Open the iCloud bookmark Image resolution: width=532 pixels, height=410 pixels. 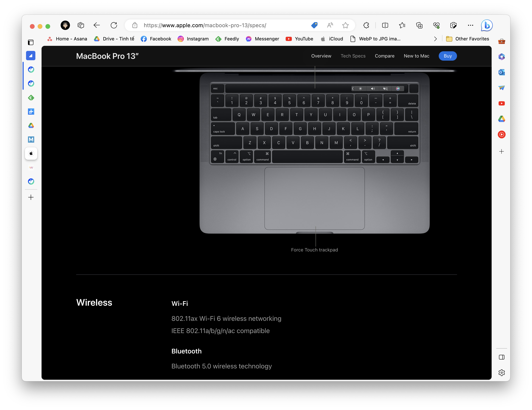coord(331,39)
